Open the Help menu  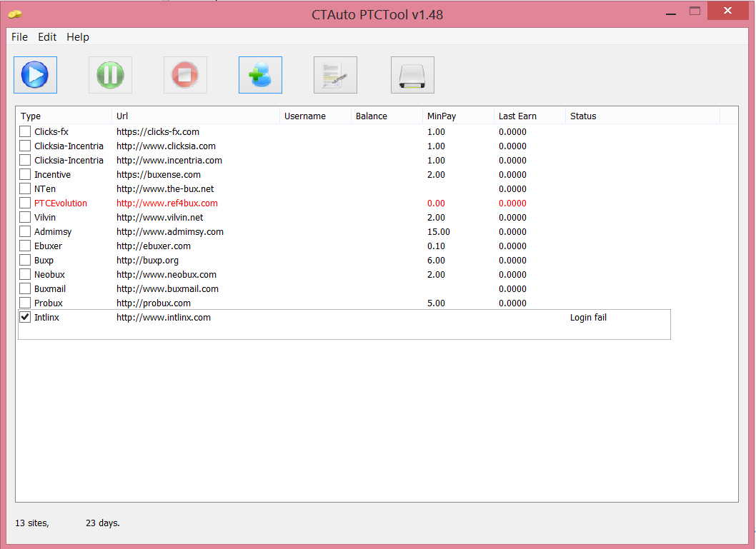78,37
